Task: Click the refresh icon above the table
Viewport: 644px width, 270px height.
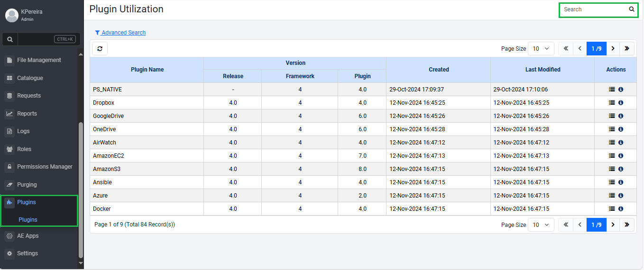Action: 100,48
